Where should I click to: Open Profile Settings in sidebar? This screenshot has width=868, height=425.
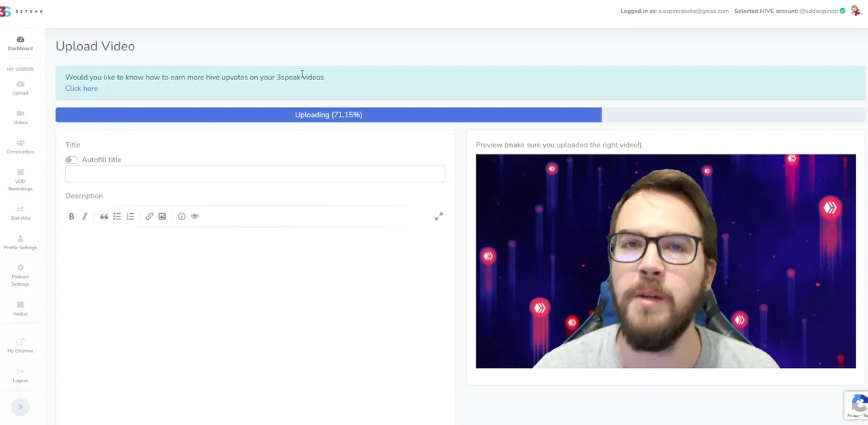[x=20, y=242]
